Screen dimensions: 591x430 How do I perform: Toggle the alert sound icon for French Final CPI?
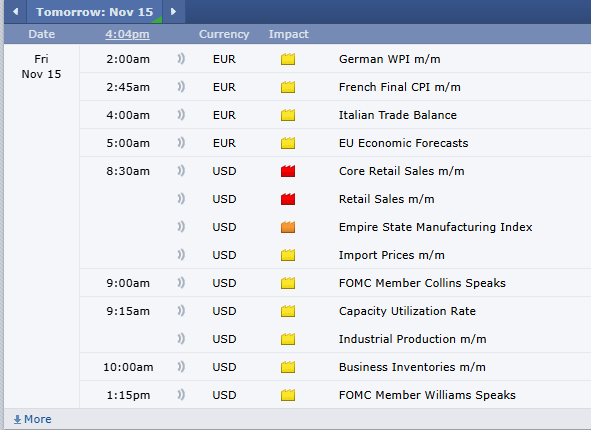[181, 87]
